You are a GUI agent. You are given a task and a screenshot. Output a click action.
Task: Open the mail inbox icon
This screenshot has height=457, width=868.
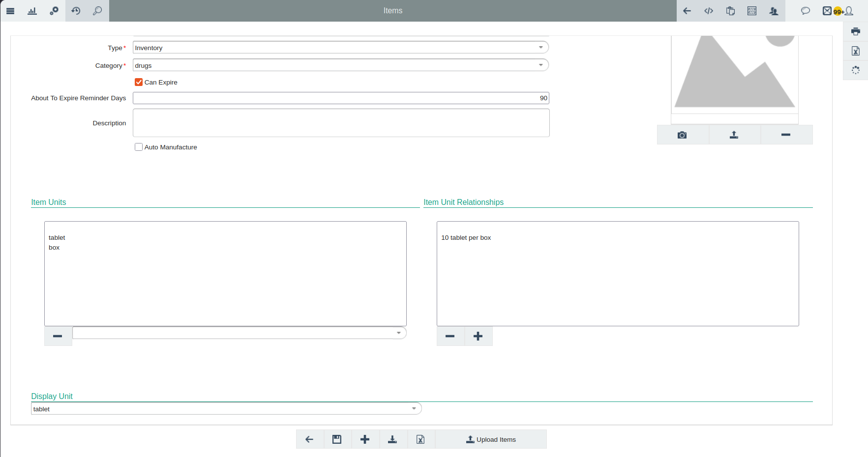[x=827, y=11]
